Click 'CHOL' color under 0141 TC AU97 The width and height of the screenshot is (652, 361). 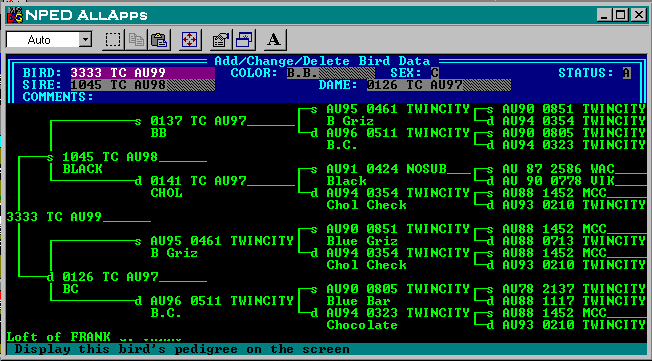(x=166, y=193)
